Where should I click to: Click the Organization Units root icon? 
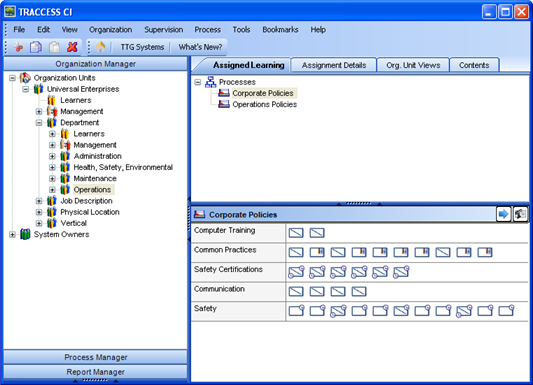tap(25, 78)
